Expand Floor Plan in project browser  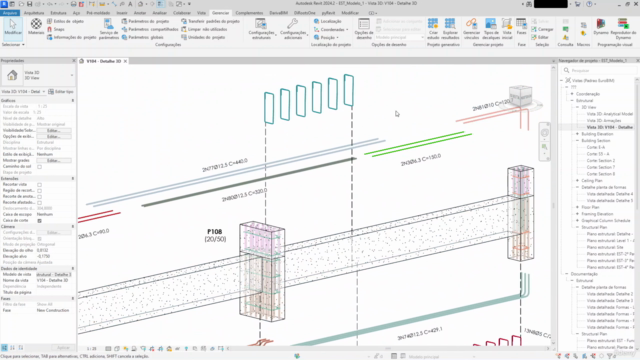click(x=578, y=207)
